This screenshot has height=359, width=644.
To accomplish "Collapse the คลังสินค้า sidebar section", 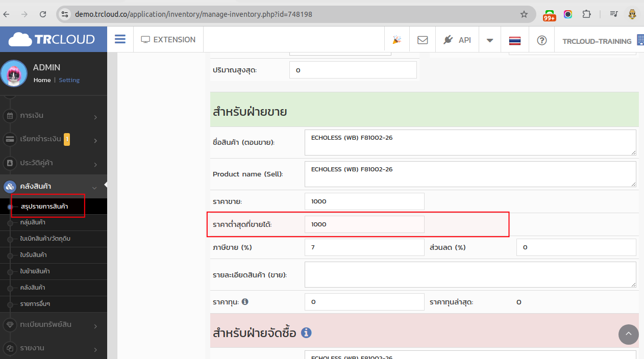I will 54,187.
